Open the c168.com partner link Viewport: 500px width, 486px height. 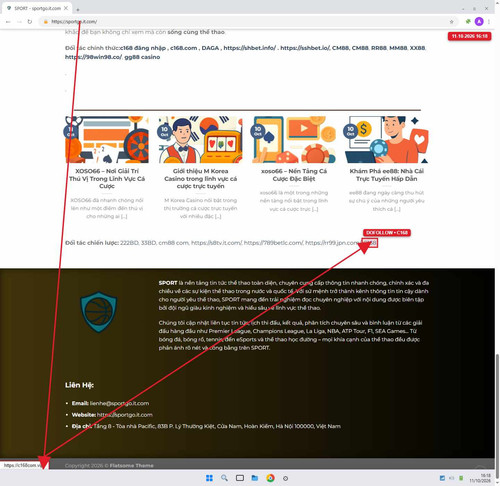(184, 48)
